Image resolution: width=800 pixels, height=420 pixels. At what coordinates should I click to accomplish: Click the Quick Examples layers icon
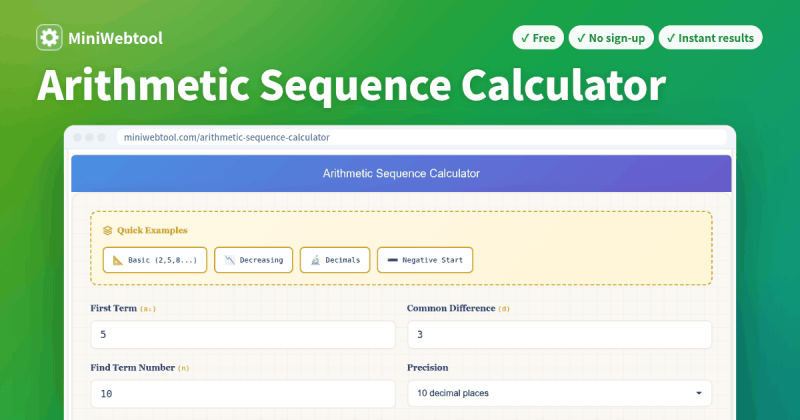coord(107,231)
